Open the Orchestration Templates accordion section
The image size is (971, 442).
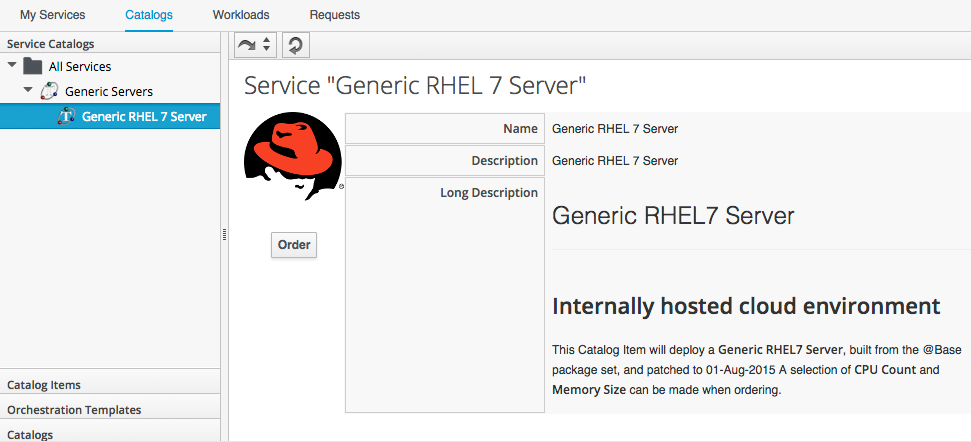click(x=74, y=409)
